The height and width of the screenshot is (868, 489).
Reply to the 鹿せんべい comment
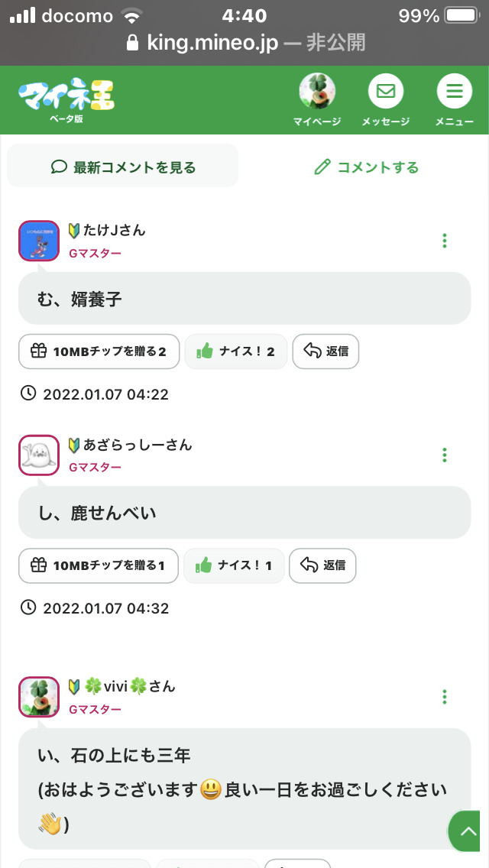click(x=322, y=565)
